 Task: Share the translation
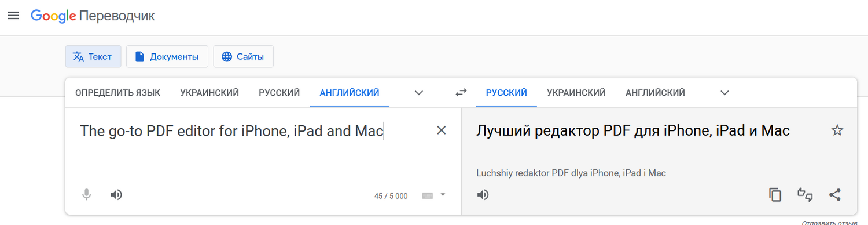(834, 195)
